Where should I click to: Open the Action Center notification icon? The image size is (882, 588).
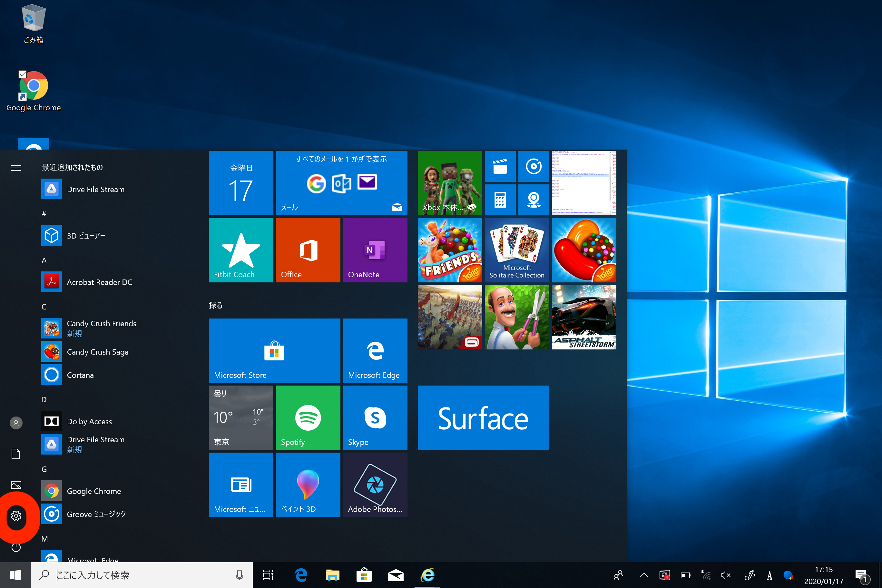[861, 576]
